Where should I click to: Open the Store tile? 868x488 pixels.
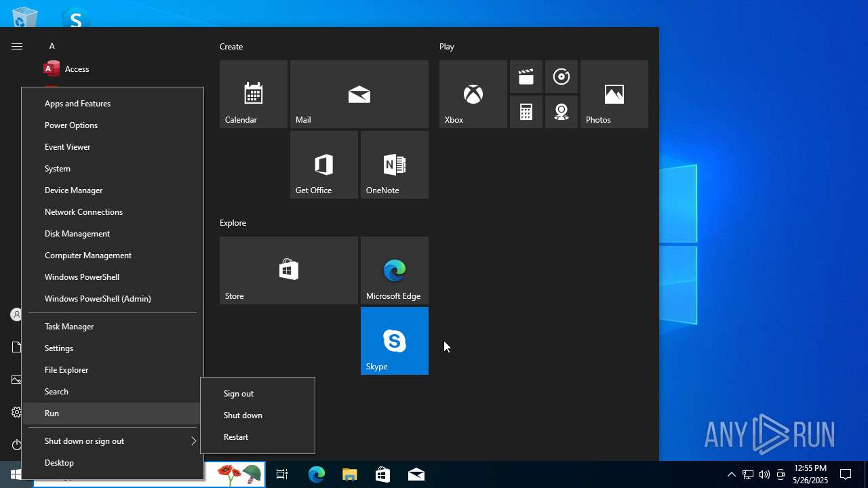(289, 270)
